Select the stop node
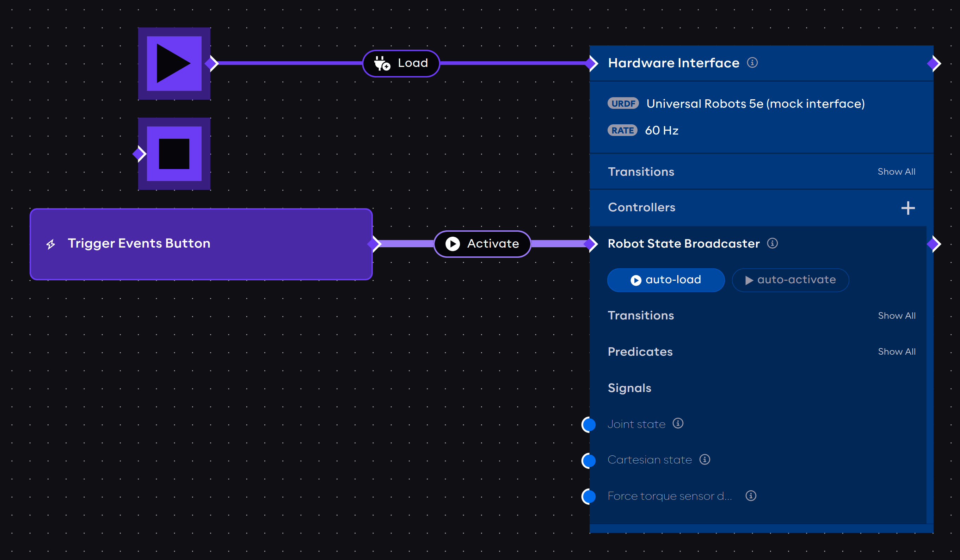960x560 pixels. (174, 154)
